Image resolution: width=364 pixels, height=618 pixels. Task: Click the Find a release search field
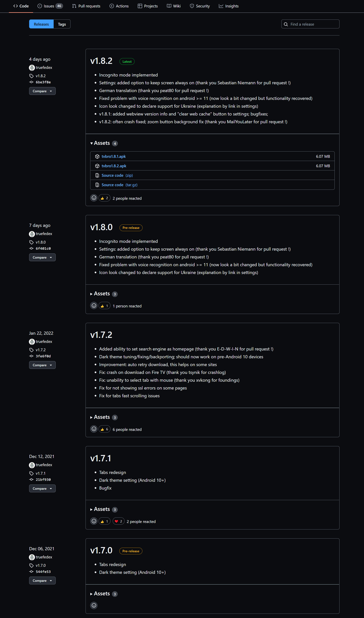coord(310,24)
